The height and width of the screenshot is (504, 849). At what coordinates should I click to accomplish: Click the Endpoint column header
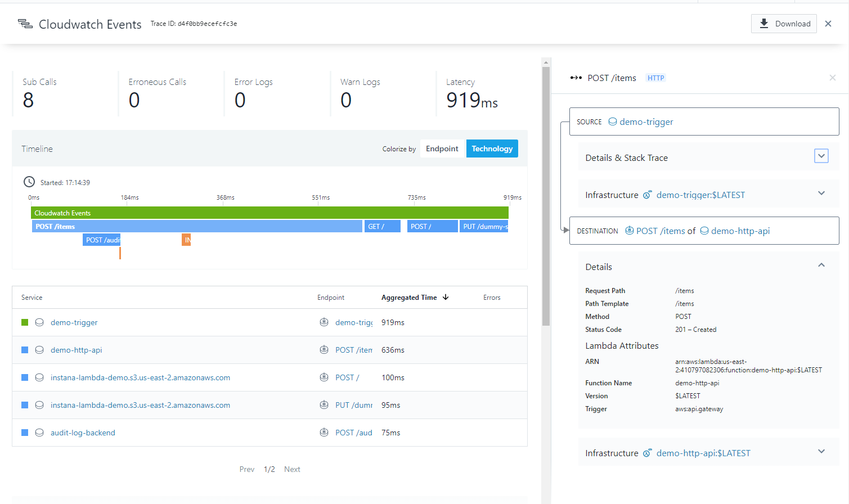click(x=331, y=298)
